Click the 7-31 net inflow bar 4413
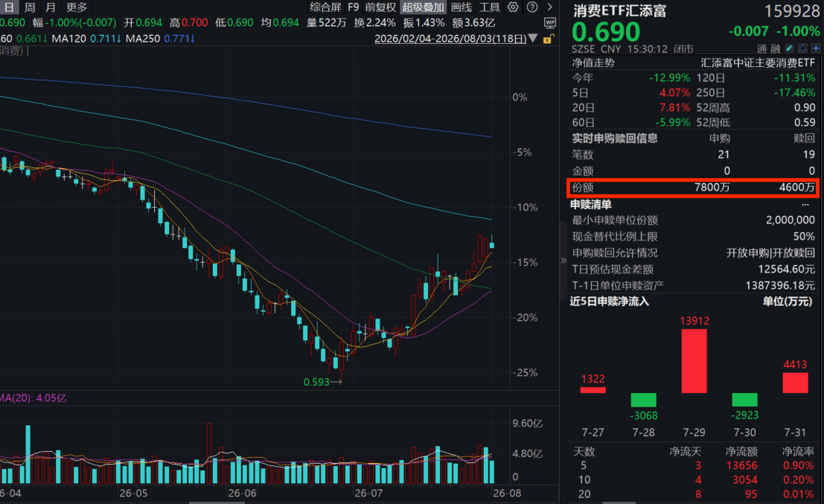824x504 pixels. (795, 383)
